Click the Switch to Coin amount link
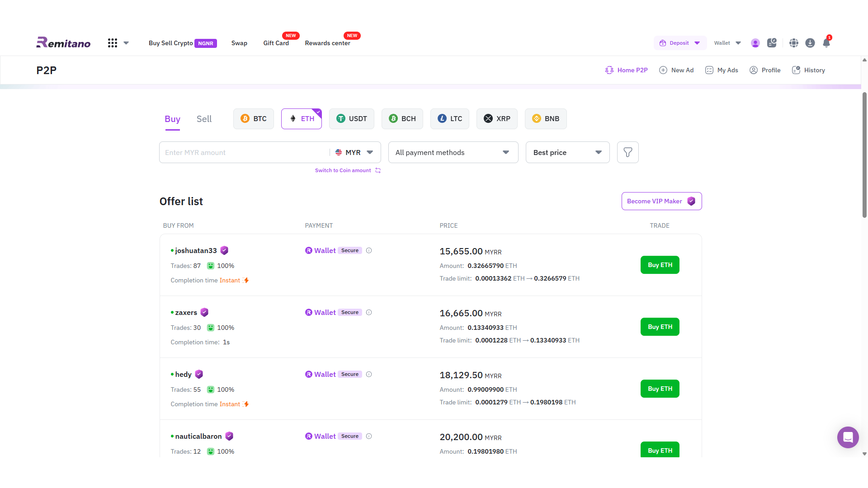Screen dimensions: 868x488 tap(343, 170)
